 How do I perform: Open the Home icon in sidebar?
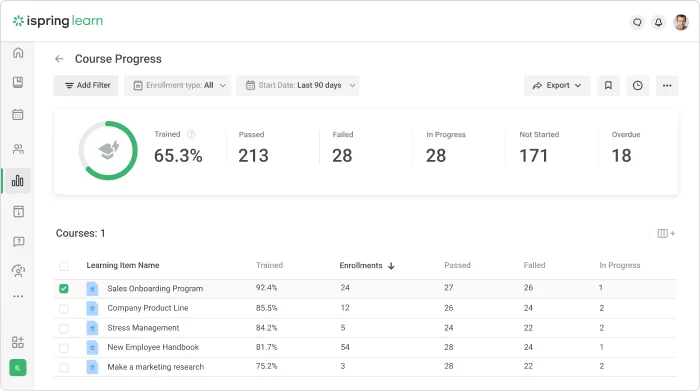pyautogui.click(x=18, y=53)
